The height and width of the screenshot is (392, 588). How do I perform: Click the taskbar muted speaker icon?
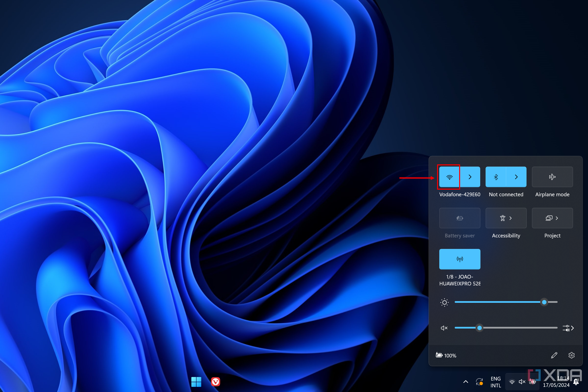click(x=522, y=382)
